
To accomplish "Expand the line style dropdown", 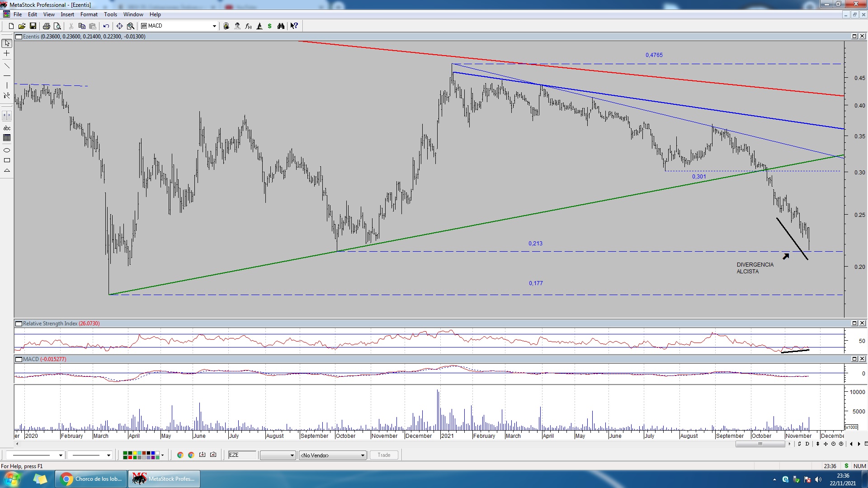I will tap(61, 455).
